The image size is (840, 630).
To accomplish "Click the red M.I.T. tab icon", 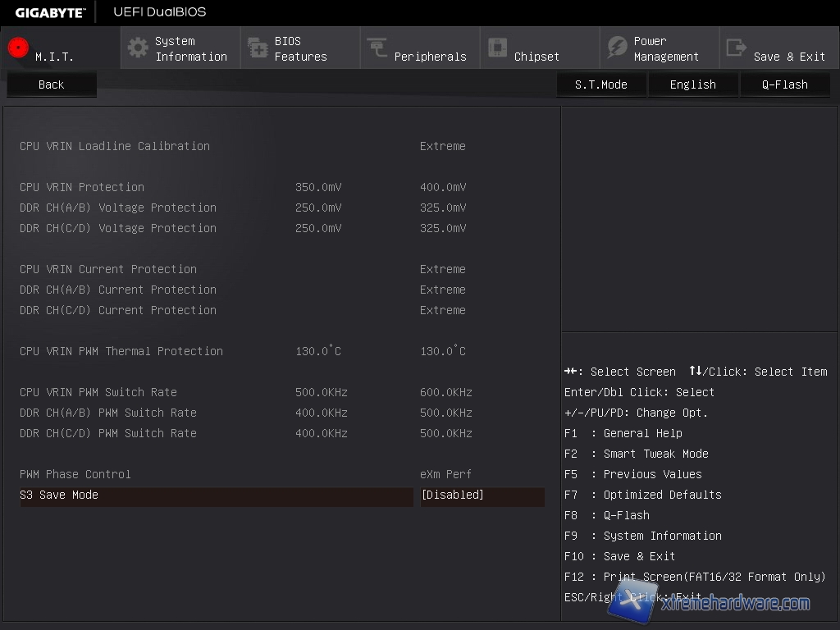I will coord(18,48).
